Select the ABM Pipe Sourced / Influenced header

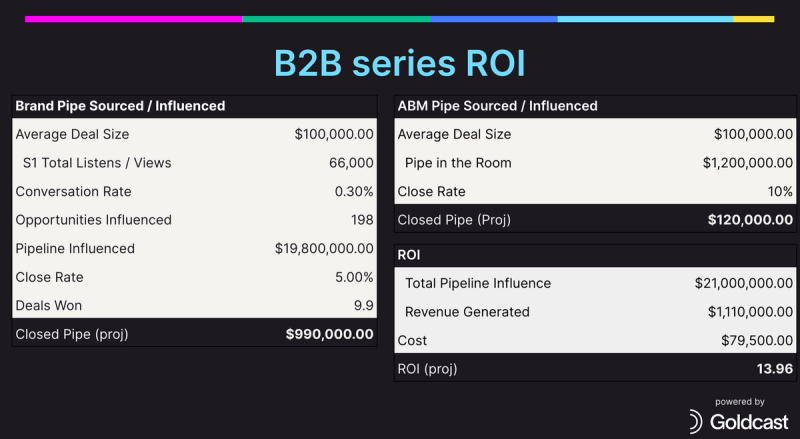click(x=497, y=106)
